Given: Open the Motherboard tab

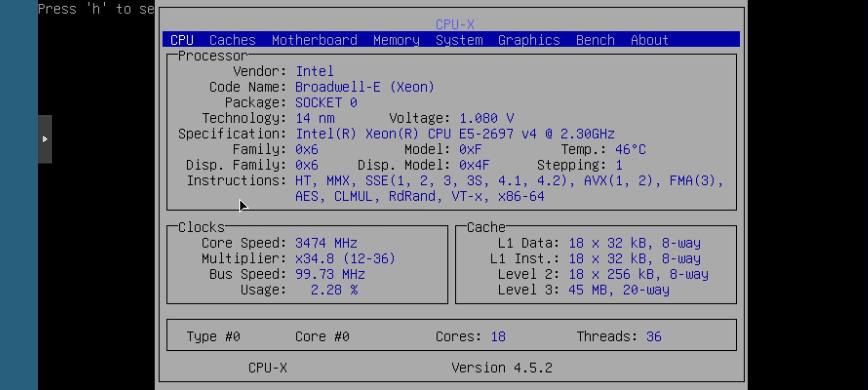Looking at the screenshot, I should pyautogui.click(x=314, y=40).
